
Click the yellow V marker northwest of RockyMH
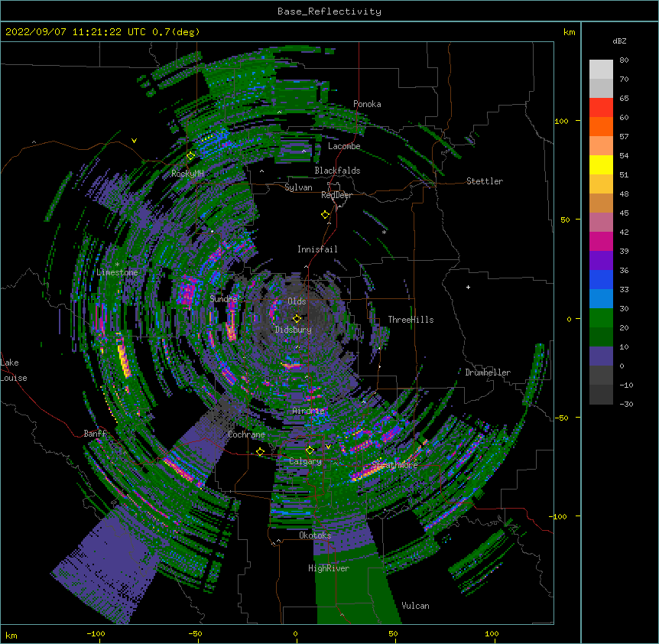(134, 141)
